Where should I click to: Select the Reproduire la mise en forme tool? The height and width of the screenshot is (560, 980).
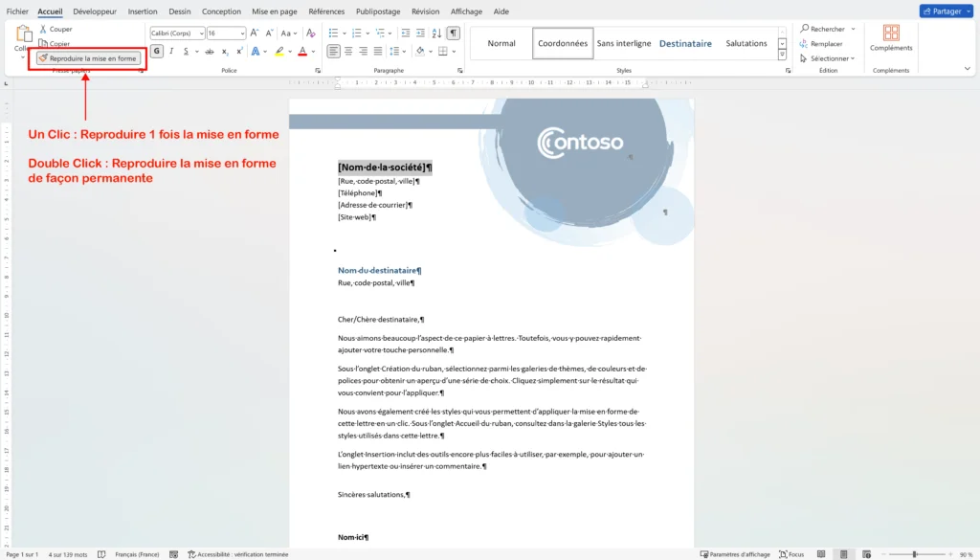pos(86,57)
